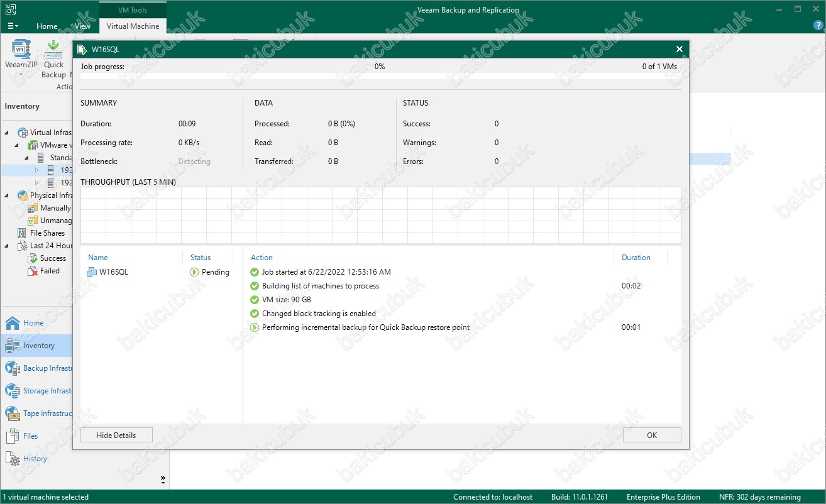Select the Virtual Infrastructure tree icon
Viewport: 826px width, 504px height.
(x=23, y=133)
